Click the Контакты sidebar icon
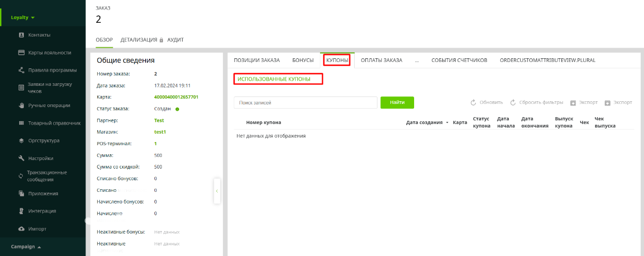This screenshot has height=256, width=644. 22,35
